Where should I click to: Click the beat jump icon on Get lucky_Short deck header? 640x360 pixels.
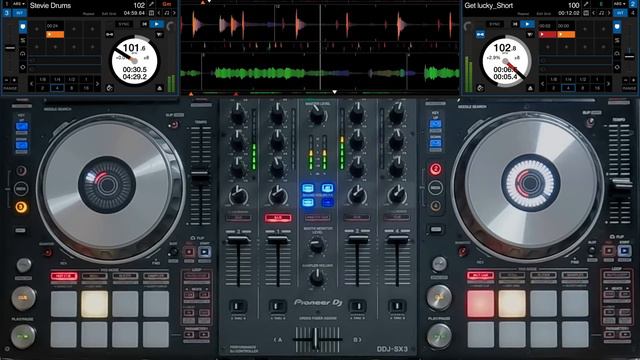coord(586,13)
